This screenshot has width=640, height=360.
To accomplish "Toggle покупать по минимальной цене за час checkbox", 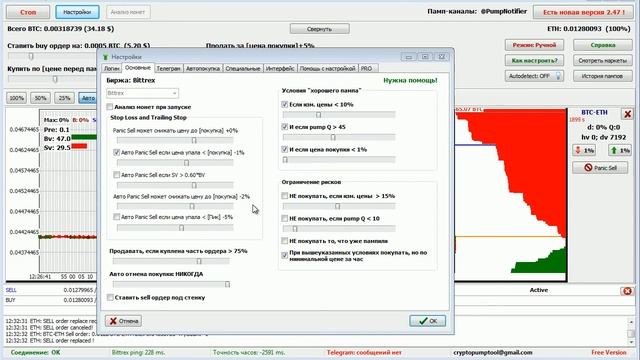I will pos(285,256).
